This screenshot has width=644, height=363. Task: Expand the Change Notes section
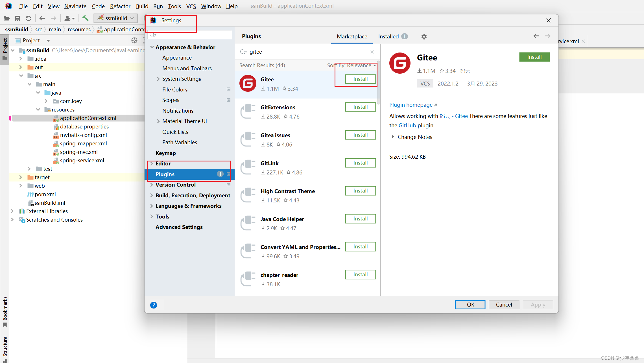click(393, 137)
